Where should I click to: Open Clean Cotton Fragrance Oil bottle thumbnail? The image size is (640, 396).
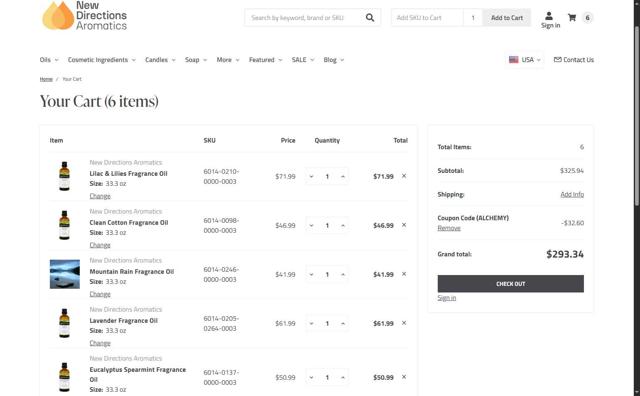(x=64, y=225)
